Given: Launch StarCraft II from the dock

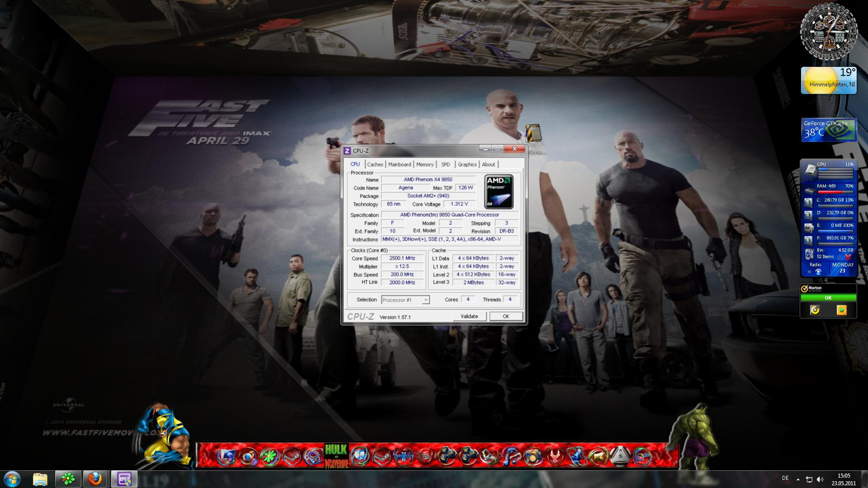Looking at the screenshot, I should pyautogui.click(x=403, y=456).
